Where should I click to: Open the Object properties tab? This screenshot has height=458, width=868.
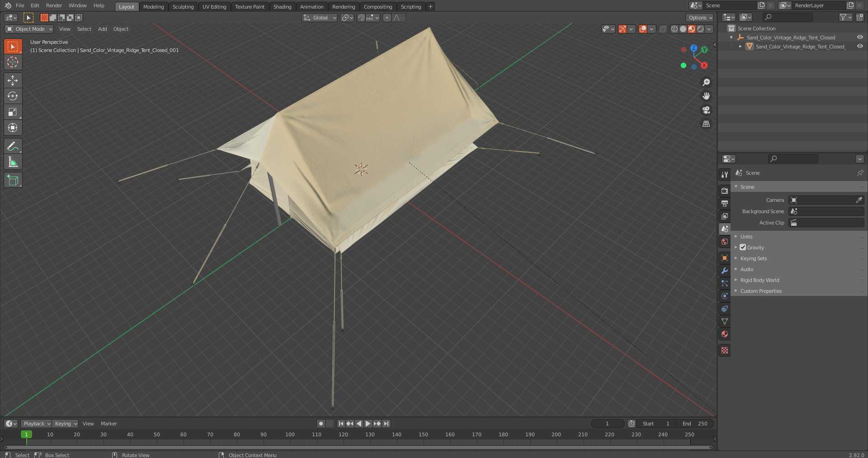click(x=725, y=258)
